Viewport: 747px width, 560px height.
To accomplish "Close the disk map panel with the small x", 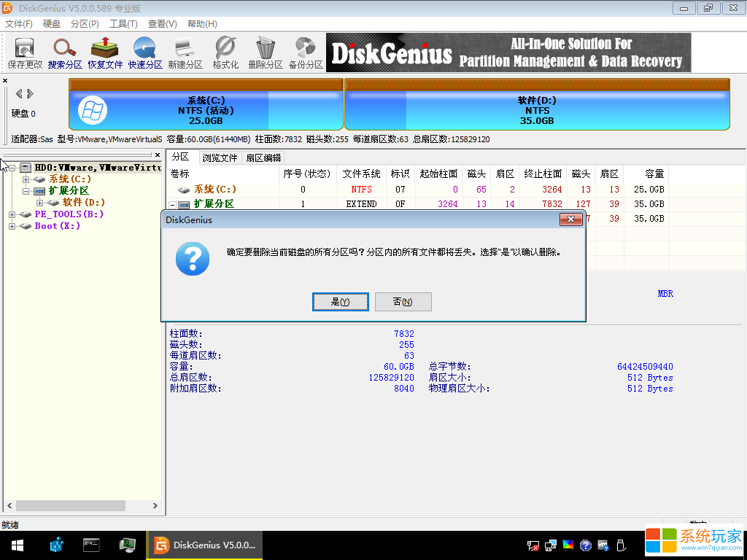I will point(5,80).
